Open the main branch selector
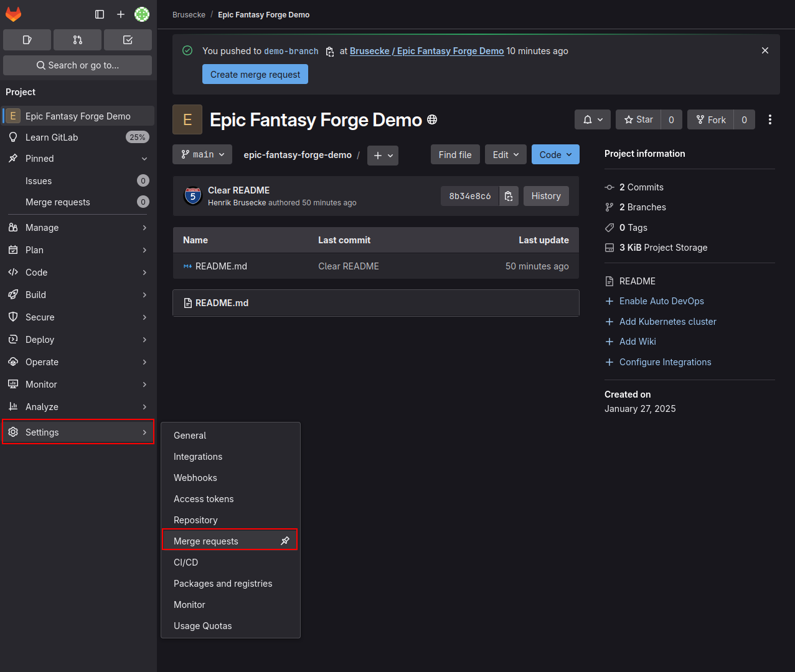This screenshot has height=672, width=795. pyautogui.click(x=202, y=154)
